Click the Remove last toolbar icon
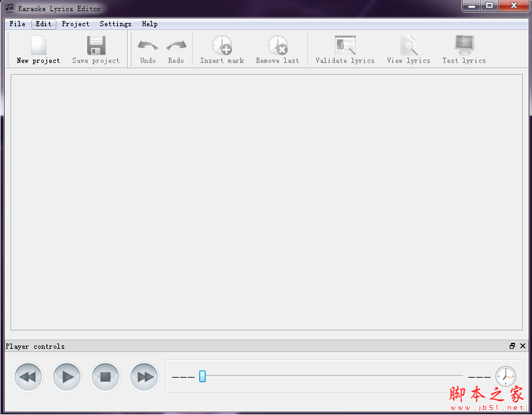 [278, 46]
